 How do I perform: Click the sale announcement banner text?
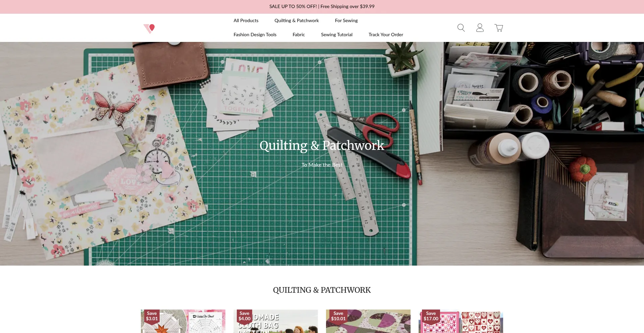322,7
